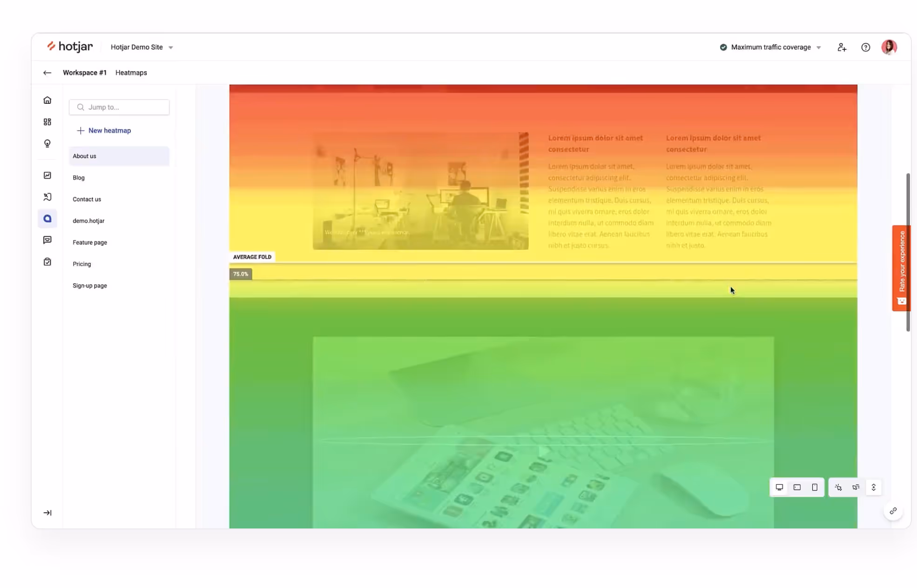Screen dimensions: 917x588
Task: Open the Dashboards grid icon
Action: pyautogui.click(x=47, y=122)
